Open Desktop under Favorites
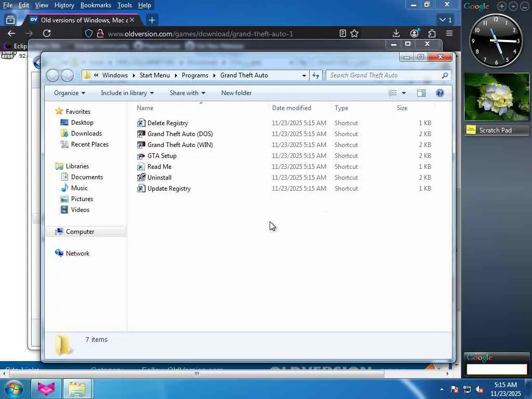Image resolution: width=532 pixels, height=399 pixels. coord(82,123)
